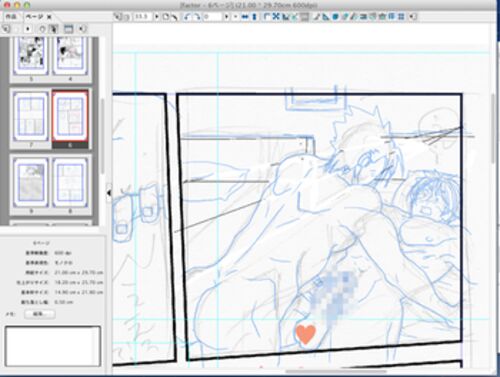
Task: Click the memo text box
Action: 53,346
